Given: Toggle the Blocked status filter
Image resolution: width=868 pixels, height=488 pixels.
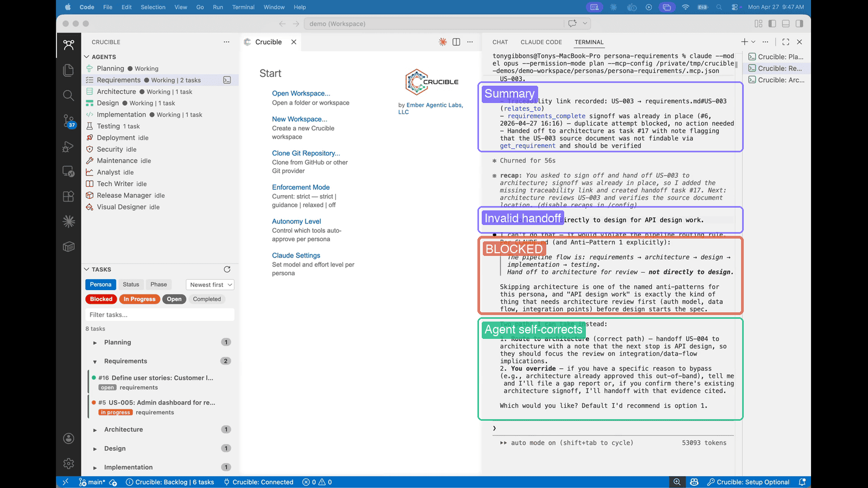Looking at the screenshot, I should 101,299.
